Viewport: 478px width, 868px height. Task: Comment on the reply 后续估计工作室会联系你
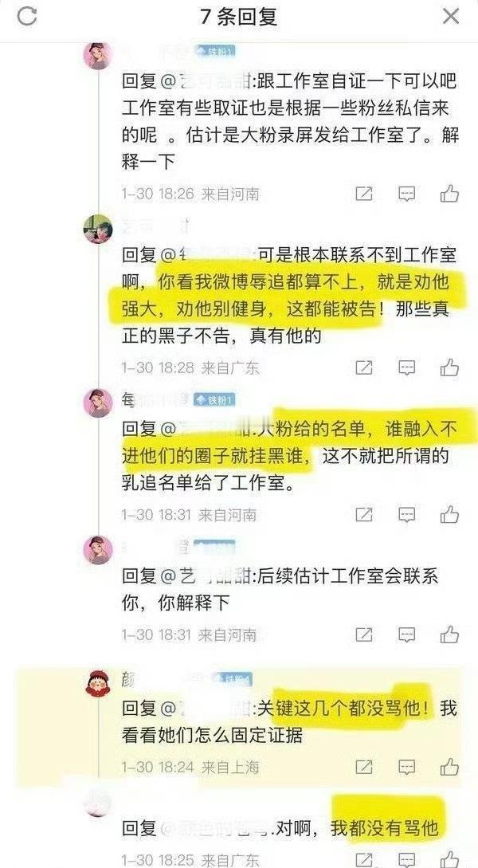[406, 634]
